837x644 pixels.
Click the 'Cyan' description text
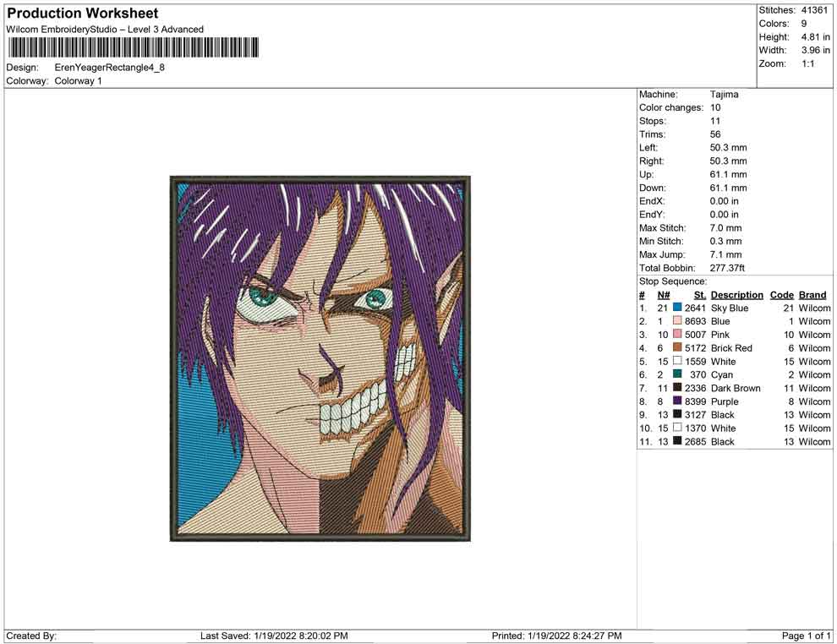[x=722, y=374]
